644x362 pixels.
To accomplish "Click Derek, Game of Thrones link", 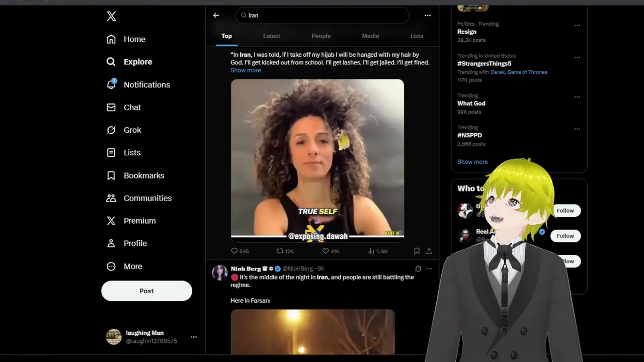I will [x=519, y=72].
